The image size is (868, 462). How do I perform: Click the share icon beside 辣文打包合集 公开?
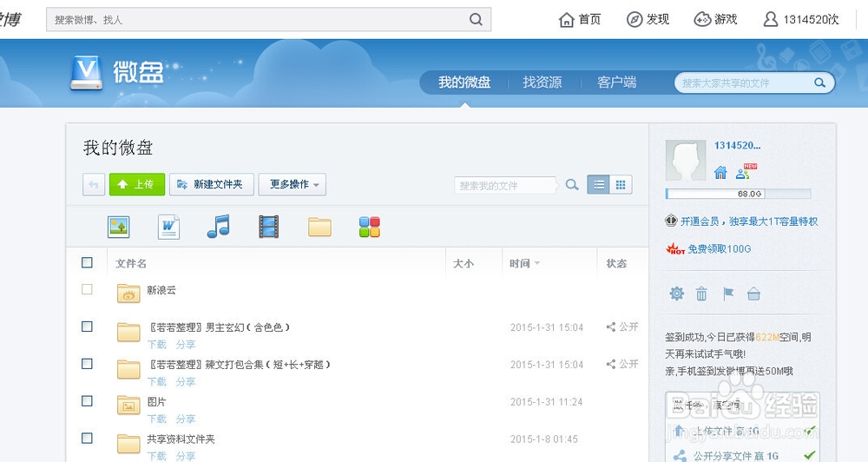(x=610, y=364)
